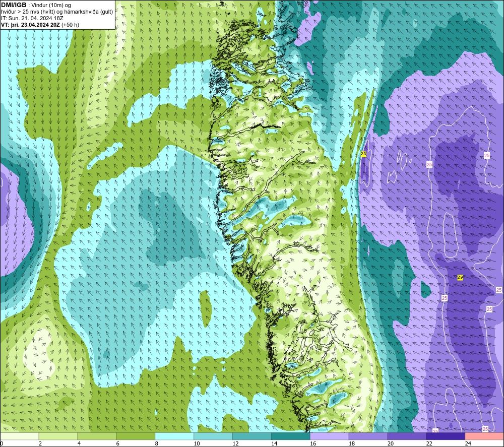Select the 14–16 m/s dark teal legend swatch
The height and width of the screenshot is (447, 504).
(x=291, y=436)
